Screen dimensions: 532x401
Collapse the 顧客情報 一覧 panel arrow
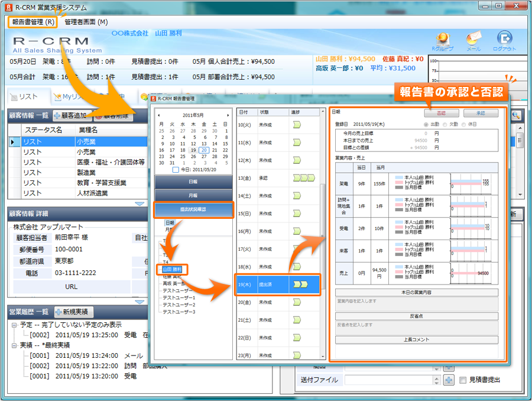pos(140,203)
